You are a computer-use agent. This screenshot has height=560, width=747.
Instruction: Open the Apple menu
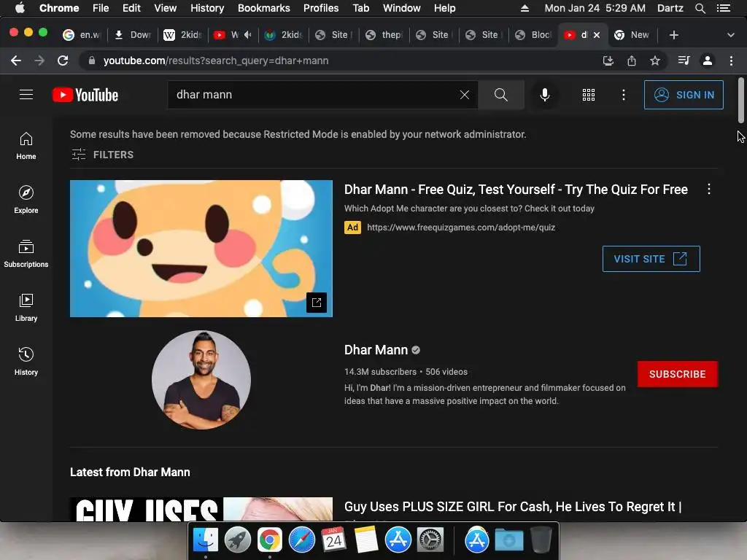pos(20,8)
